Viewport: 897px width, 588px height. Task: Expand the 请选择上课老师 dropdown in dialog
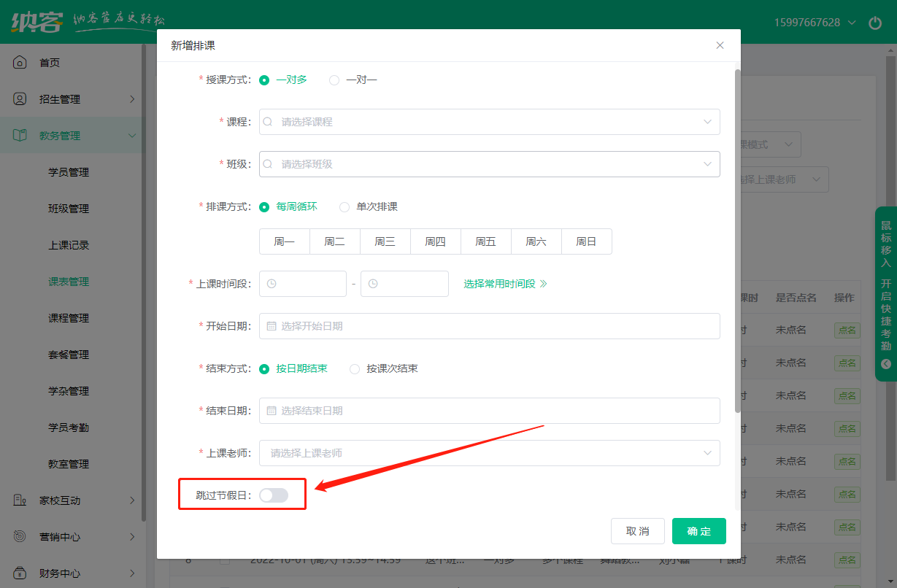489,453
